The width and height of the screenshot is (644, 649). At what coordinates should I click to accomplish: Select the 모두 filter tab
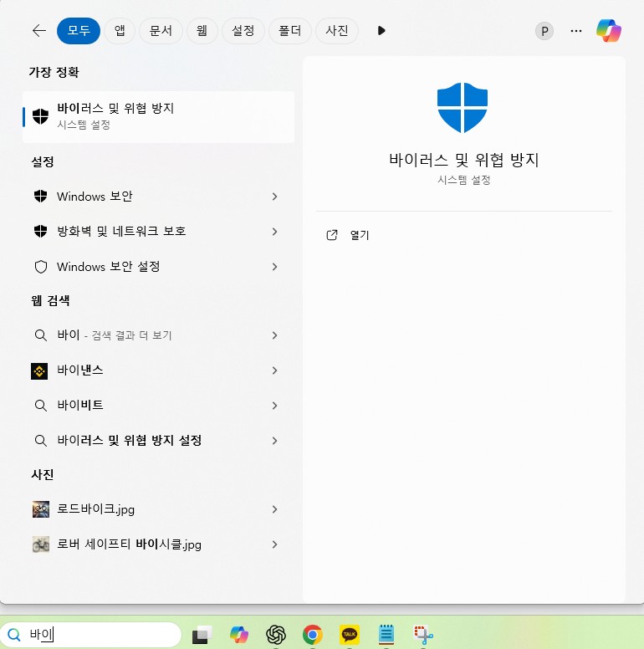pyautogui.click(x=79, y=31)
